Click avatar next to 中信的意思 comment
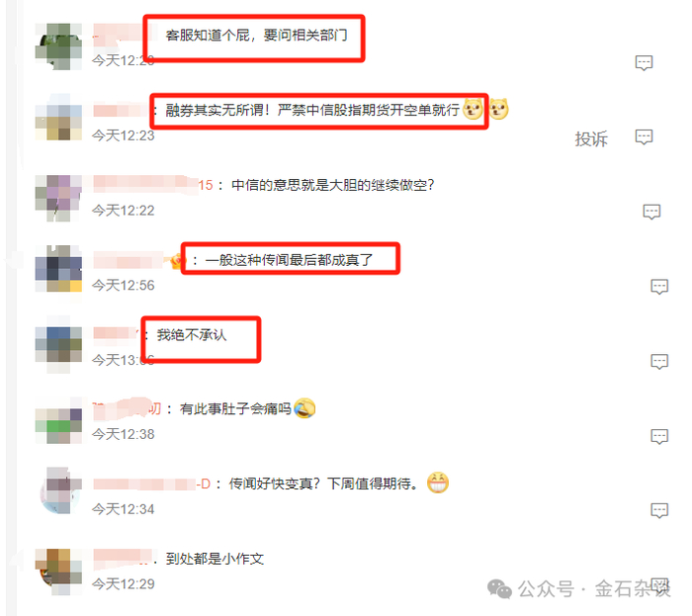 58,198
